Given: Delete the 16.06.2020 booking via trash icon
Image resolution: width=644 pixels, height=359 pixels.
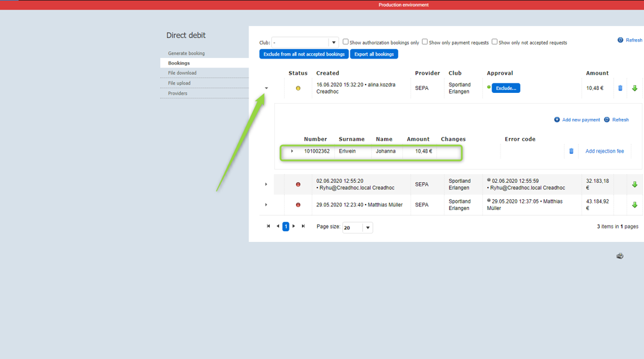Looking at the screenshot, I should (x=620, y=88).
